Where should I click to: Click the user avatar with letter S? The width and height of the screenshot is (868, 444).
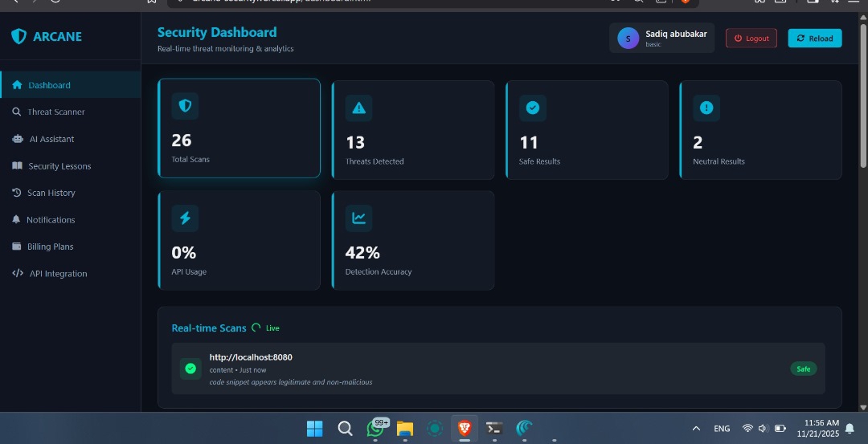pos(628,39)
